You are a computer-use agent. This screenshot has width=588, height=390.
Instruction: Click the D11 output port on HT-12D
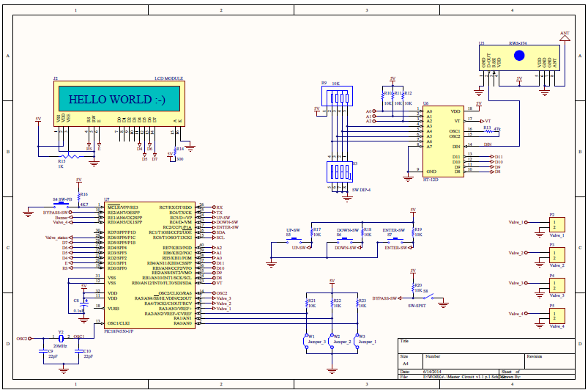499,157
